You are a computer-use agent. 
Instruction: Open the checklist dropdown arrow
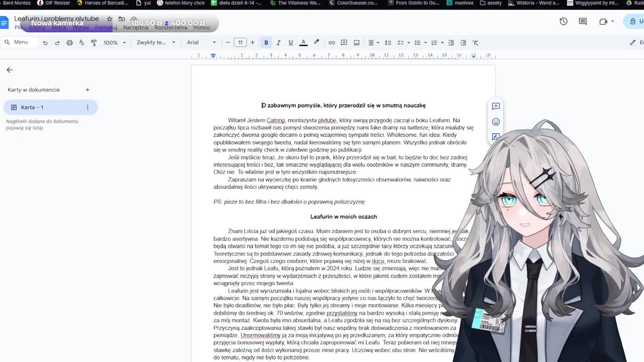coord(409,43)
